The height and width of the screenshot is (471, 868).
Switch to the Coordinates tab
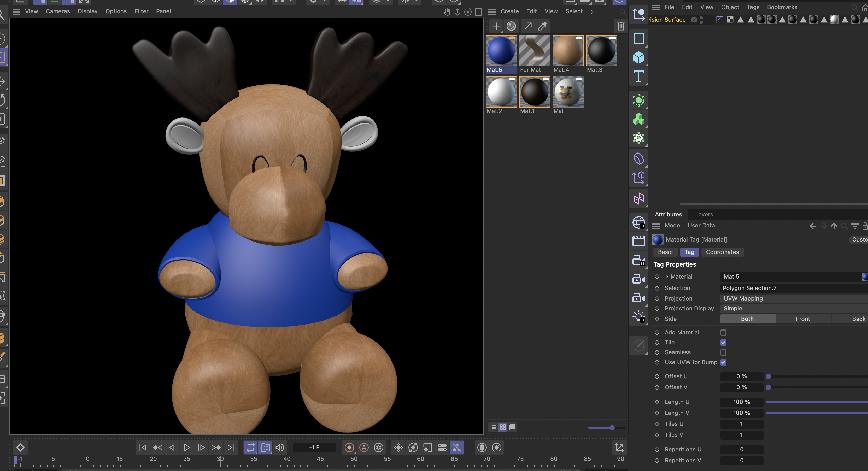point(722,252)
